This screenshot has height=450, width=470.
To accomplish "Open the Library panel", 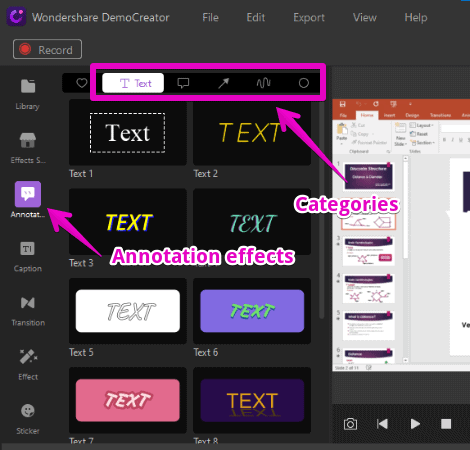I will pos(28,94).
